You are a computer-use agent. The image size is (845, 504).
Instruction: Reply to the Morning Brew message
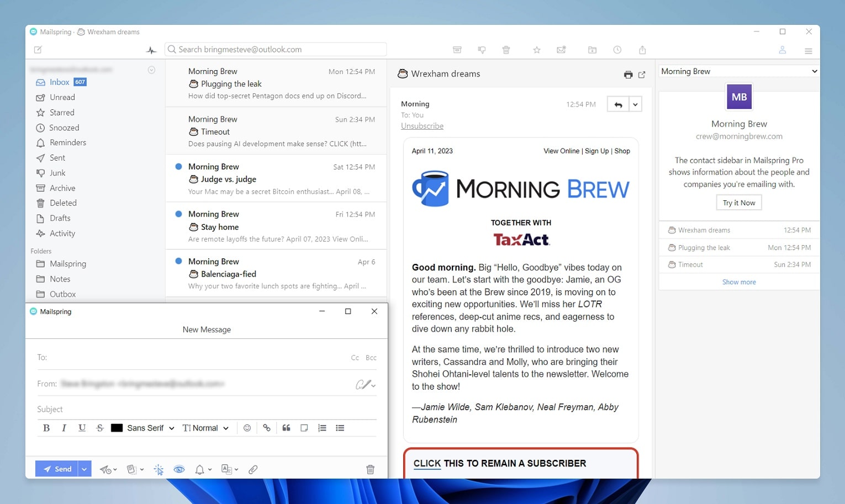[618, 104]
